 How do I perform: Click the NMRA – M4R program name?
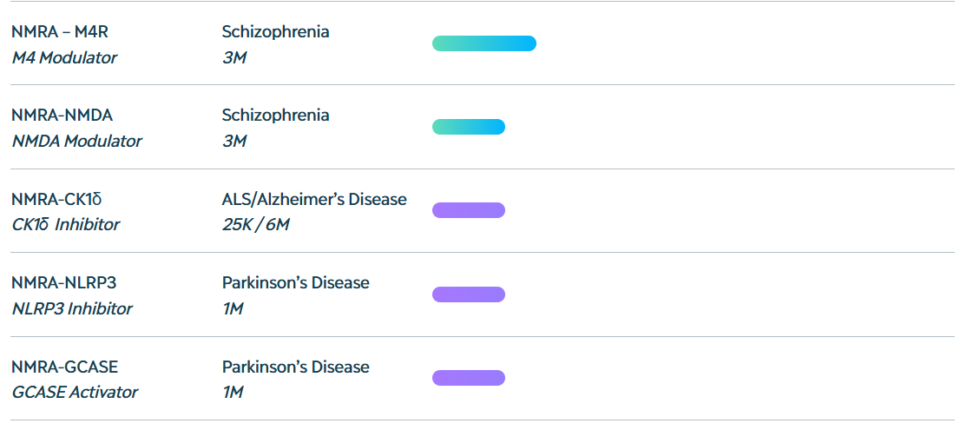point(60,32)
